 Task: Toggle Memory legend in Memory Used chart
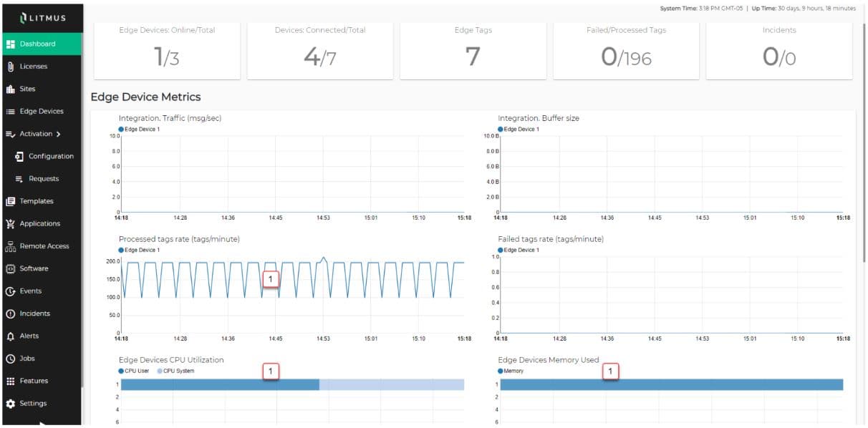pos(510,371)
